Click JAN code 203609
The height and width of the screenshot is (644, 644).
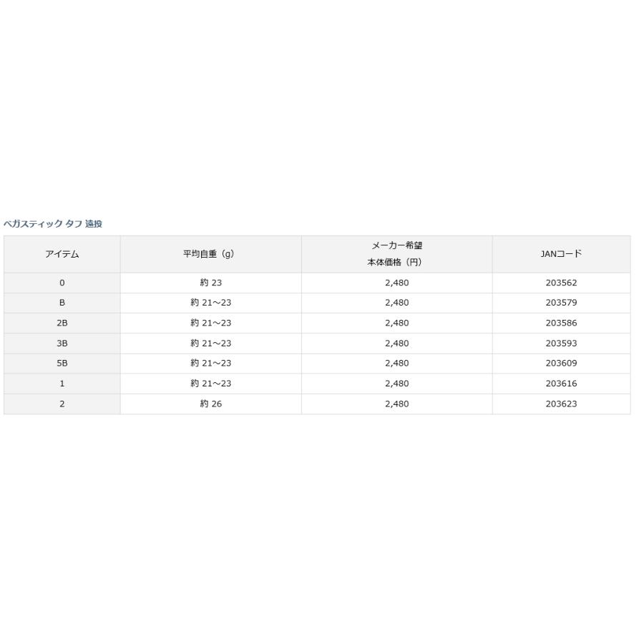(561, 364)
